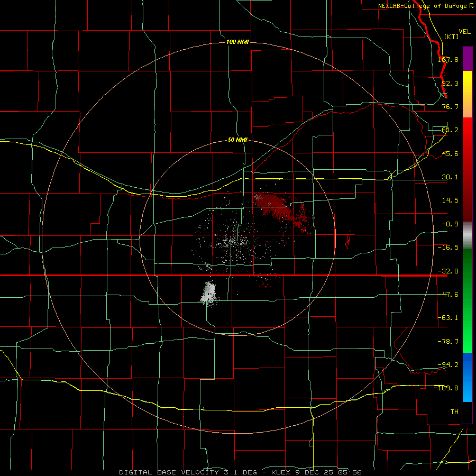The image size is (476, 476).
Task: Click the 76.7 legend value
Action: [x=450, y=106]
